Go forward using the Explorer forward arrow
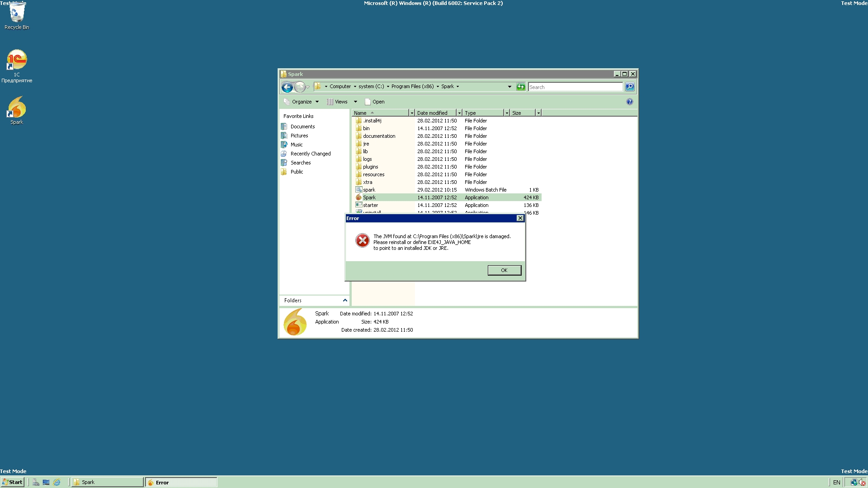 tap(299, 87)
